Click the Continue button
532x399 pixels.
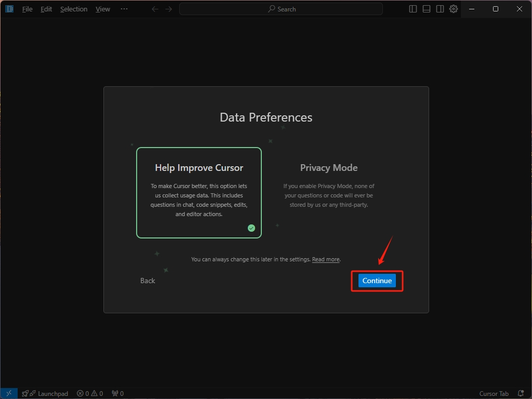pos(377,281)
